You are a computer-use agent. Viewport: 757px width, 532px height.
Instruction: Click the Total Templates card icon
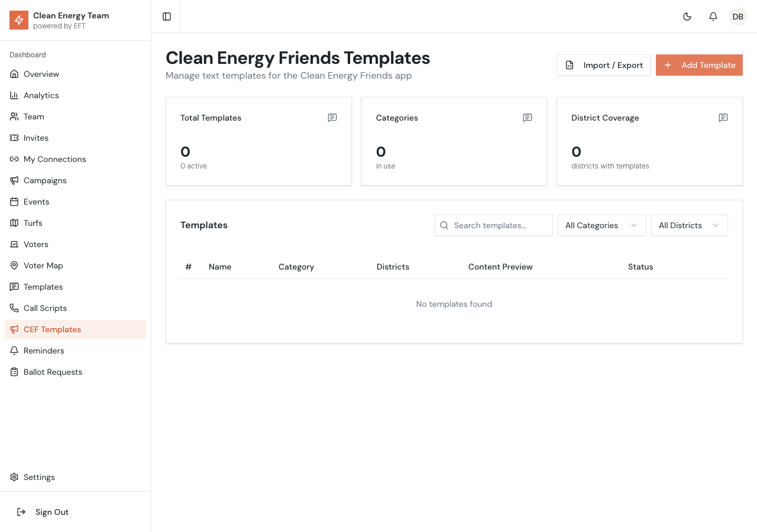click(x=332, y=118)
